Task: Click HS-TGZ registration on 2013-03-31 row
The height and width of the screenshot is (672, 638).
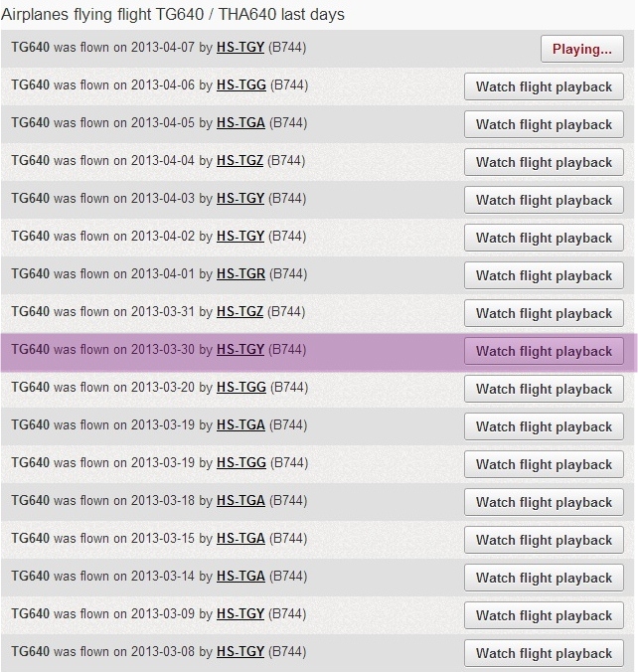Action: click(240, 311)
